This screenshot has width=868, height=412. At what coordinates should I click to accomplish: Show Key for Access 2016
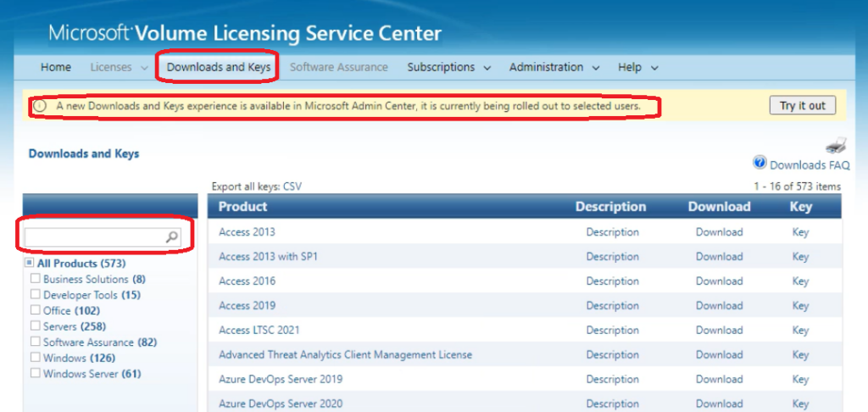click(x=800, y=281)
